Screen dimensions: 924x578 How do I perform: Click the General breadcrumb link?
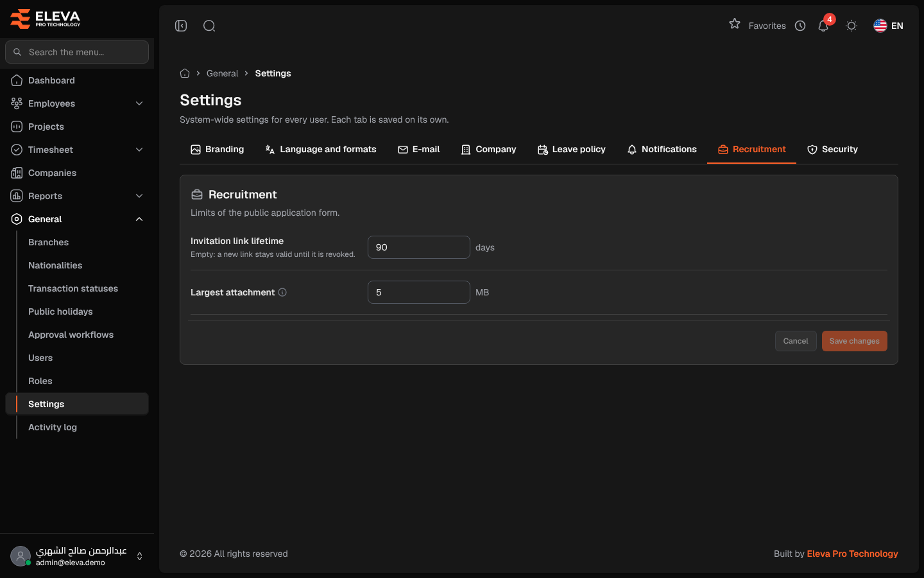222,73
